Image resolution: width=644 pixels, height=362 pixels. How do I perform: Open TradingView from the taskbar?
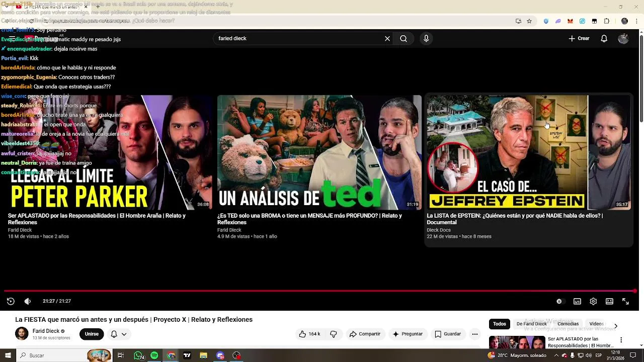tap(187, 355)
